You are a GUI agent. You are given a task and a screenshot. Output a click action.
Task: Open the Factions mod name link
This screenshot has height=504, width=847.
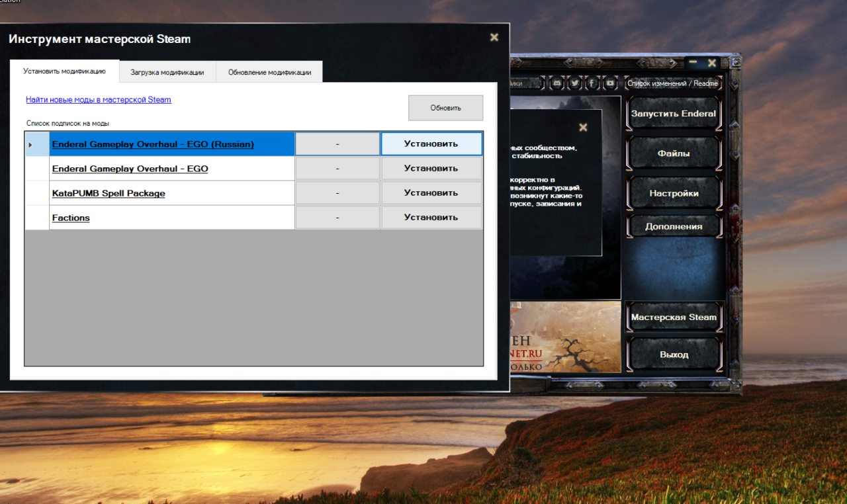71,218
